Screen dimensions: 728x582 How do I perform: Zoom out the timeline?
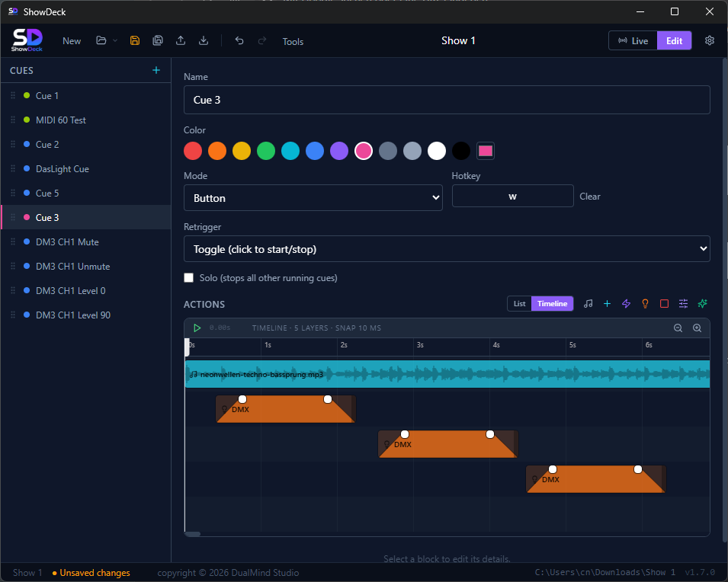click(x=678, y=328)
